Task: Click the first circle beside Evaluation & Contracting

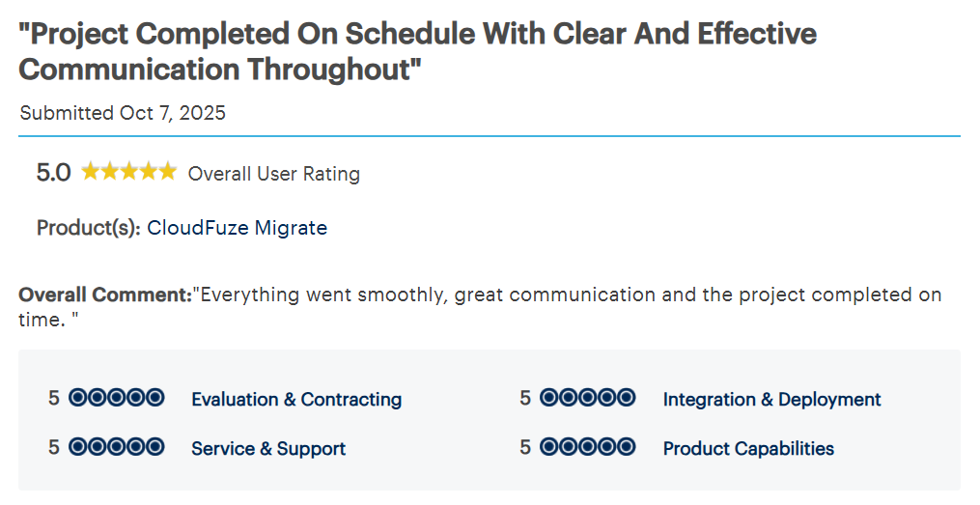Action: [x=78, y=398]
